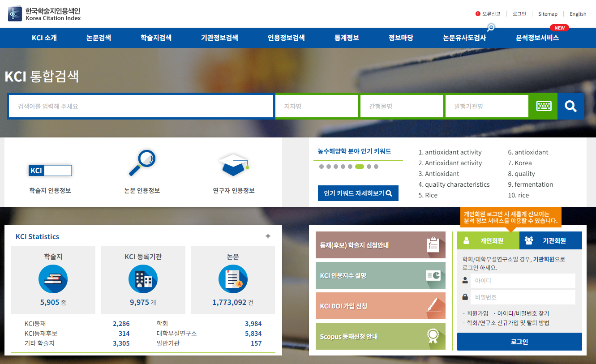The height and width of the screenshot is (364, 596).
Task: Select the third keyword carousel dot
Action: [x=336, y=167]
